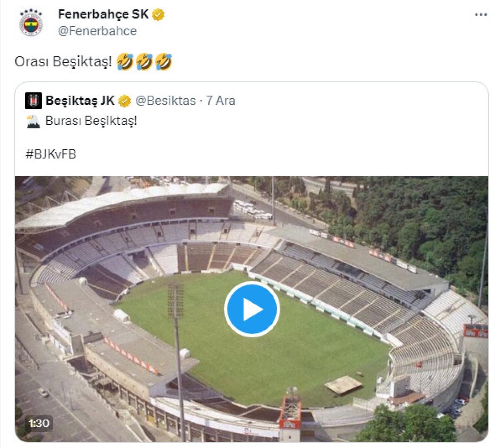
Task: Click the verified badge beside Beşiktaş JK
Action: point(125,101)
